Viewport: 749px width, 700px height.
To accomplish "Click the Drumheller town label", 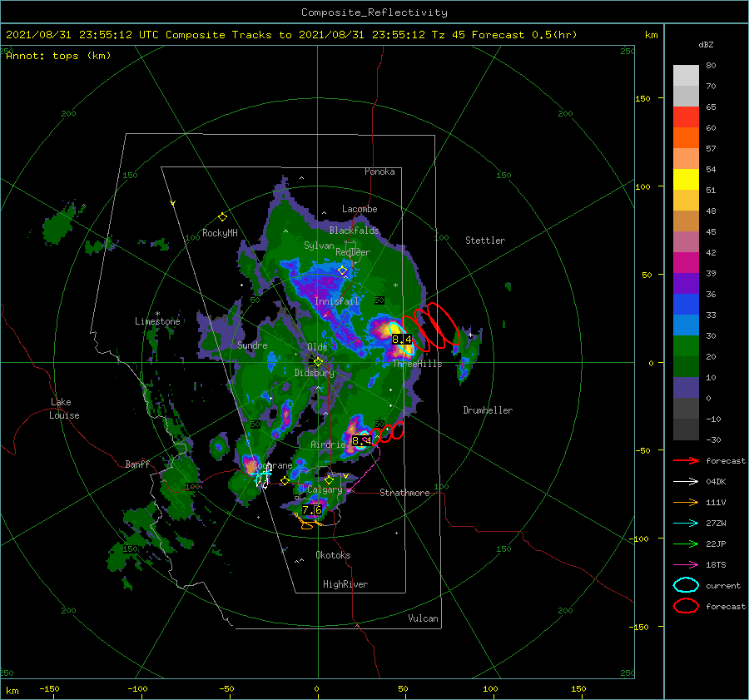I will tap(488, 410).
